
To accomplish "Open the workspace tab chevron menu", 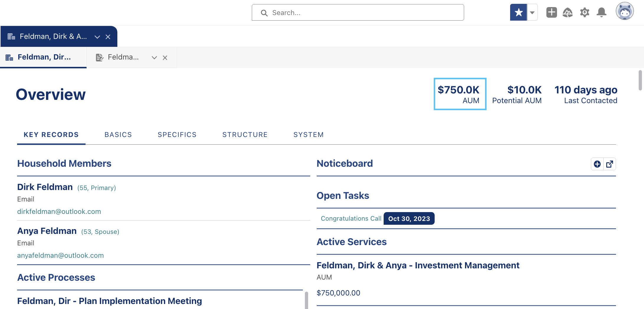I will click(x=97, y=37).
